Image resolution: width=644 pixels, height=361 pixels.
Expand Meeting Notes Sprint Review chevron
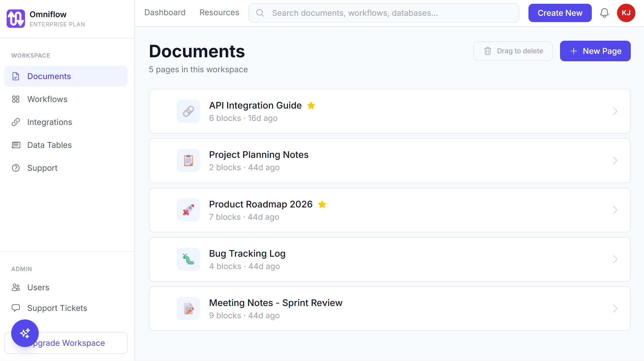(615, 309)
